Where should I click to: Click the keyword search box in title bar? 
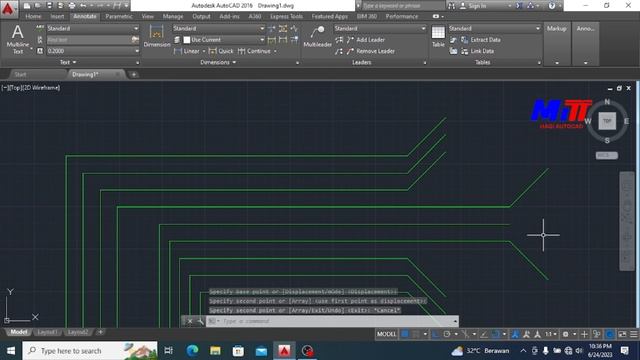coord(403,6)
